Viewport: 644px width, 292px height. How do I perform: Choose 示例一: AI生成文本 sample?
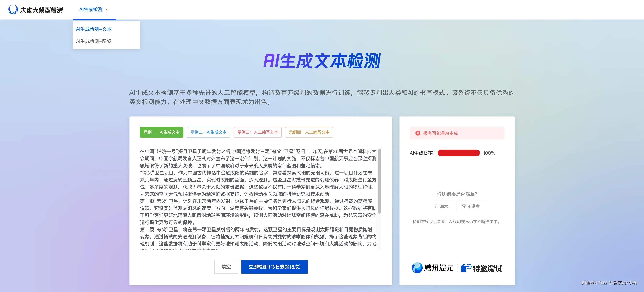click(161, 132)
